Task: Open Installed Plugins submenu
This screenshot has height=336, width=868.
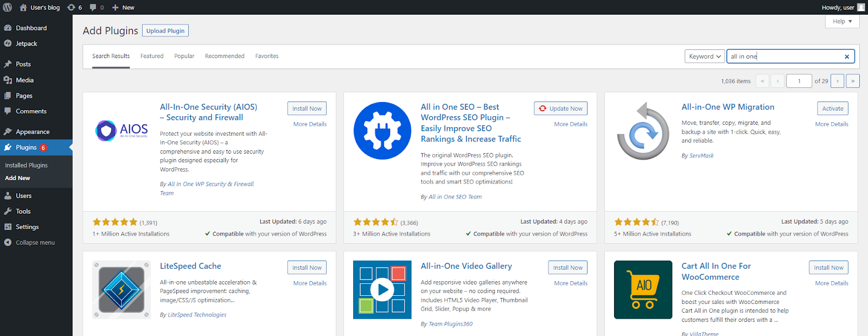Action: coord(26,165)
